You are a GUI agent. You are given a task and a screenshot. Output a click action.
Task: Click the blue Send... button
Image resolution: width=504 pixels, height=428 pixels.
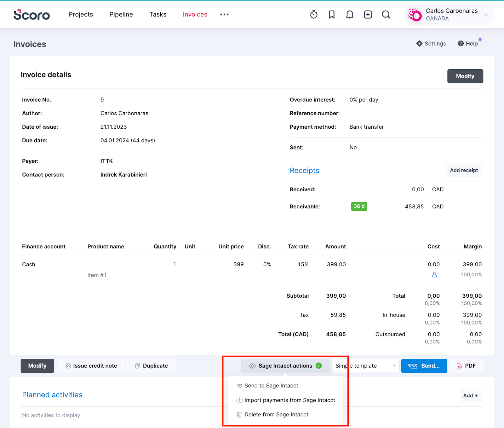point(424,366)
